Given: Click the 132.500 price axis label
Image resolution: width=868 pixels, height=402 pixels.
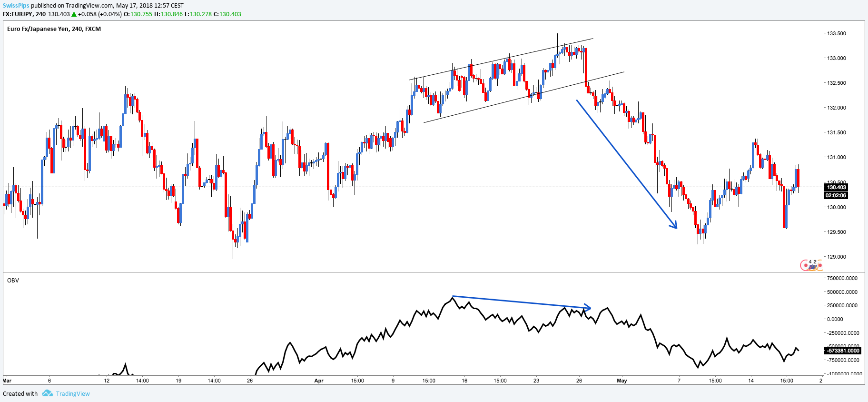Looking at the screenshot, I should point(836,83).
